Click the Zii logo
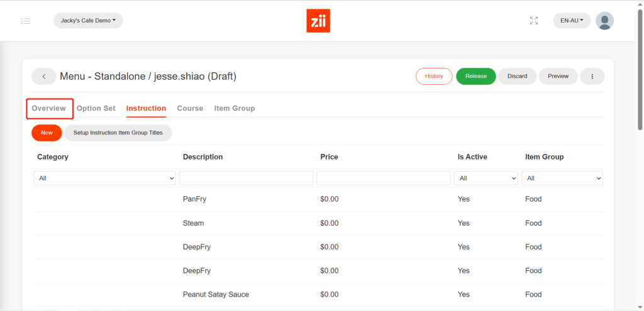This screenshot has height=311, width=644. coord(318,21)
